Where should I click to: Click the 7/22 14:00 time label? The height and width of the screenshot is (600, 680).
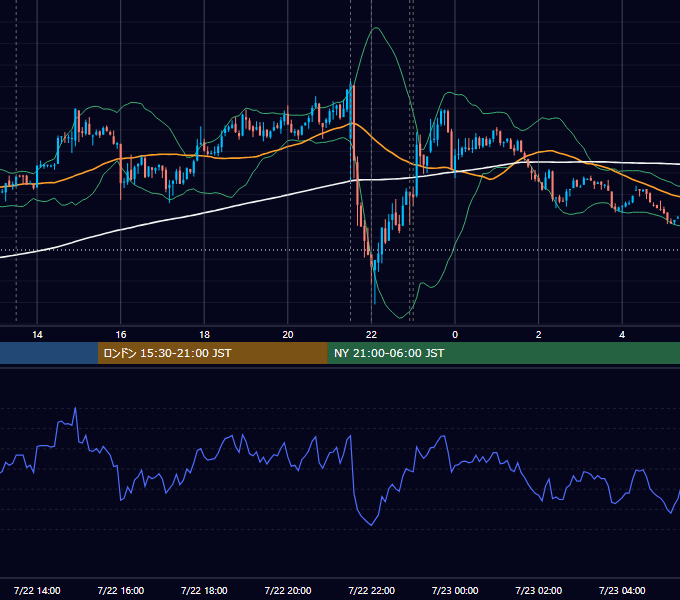coord(37,590)
